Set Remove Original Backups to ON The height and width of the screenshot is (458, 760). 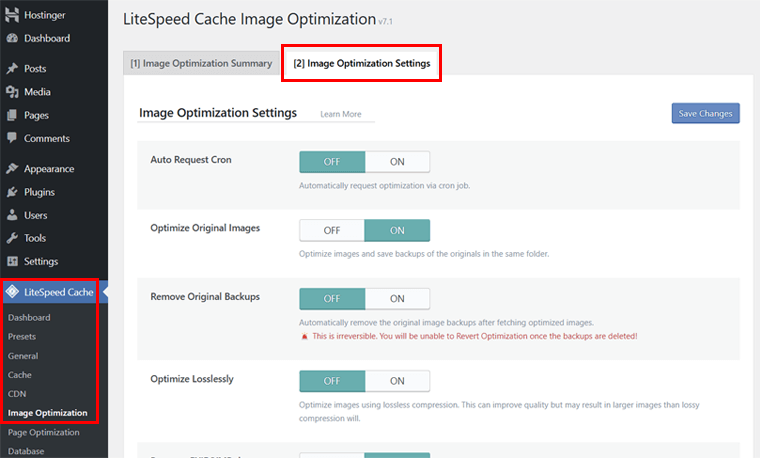point(397,299)
